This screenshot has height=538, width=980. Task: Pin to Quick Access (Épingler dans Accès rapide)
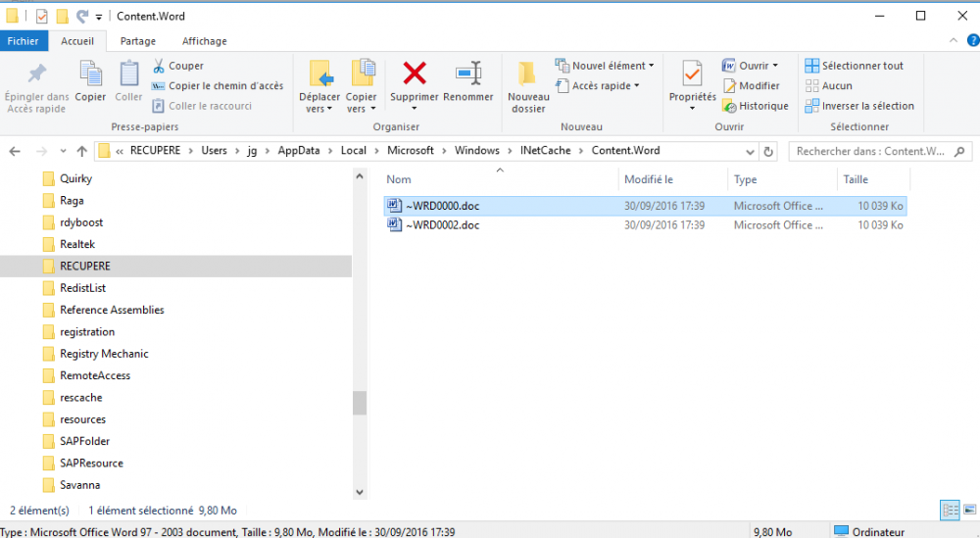click(x=36, y=87)
